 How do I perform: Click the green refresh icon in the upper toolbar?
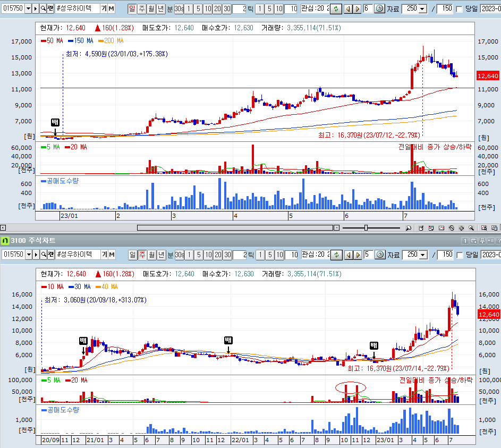(x=335, y=9)
